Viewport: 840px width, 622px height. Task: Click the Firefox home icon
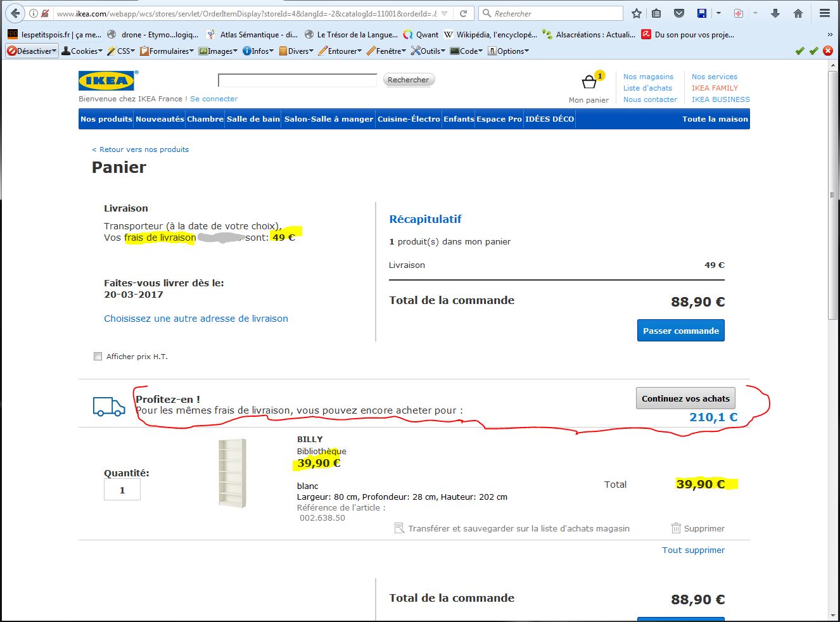coord(798,13)
